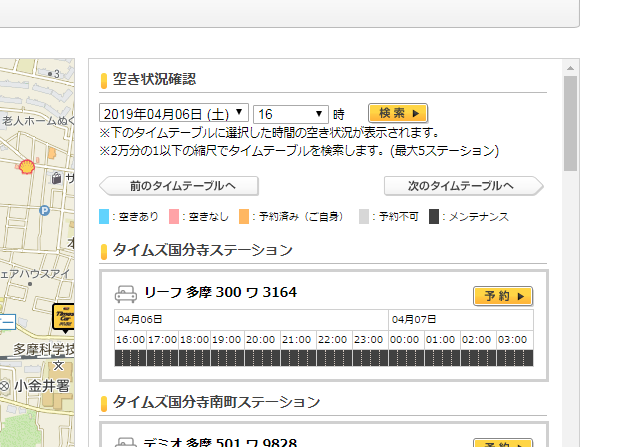Click the shopping bag icon on map
Viewport: 630px width, 447px height.
(57, 178)
